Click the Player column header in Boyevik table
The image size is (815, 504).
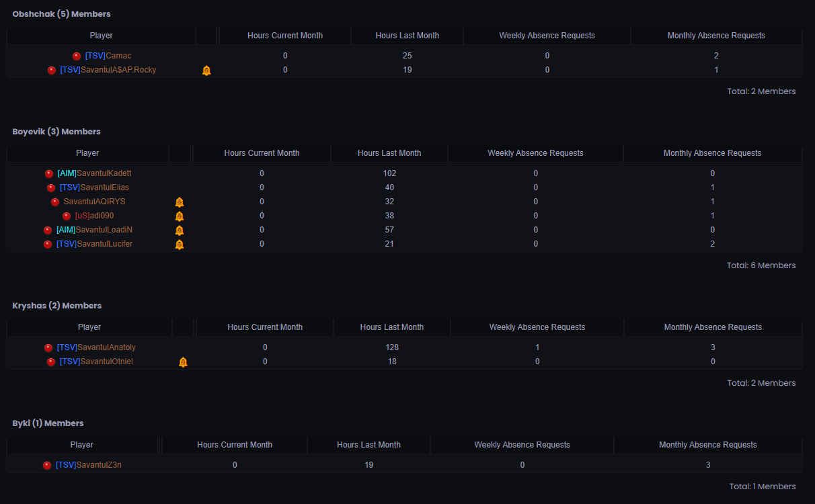[x=87, y=153]
